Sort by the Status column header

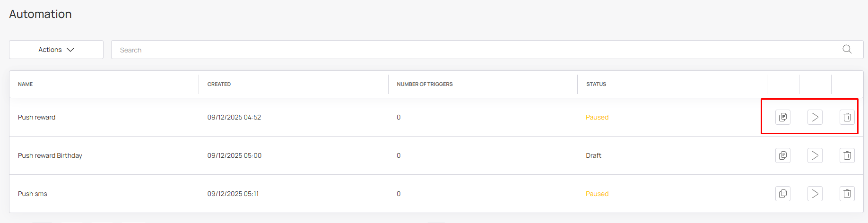click(596, 84)
